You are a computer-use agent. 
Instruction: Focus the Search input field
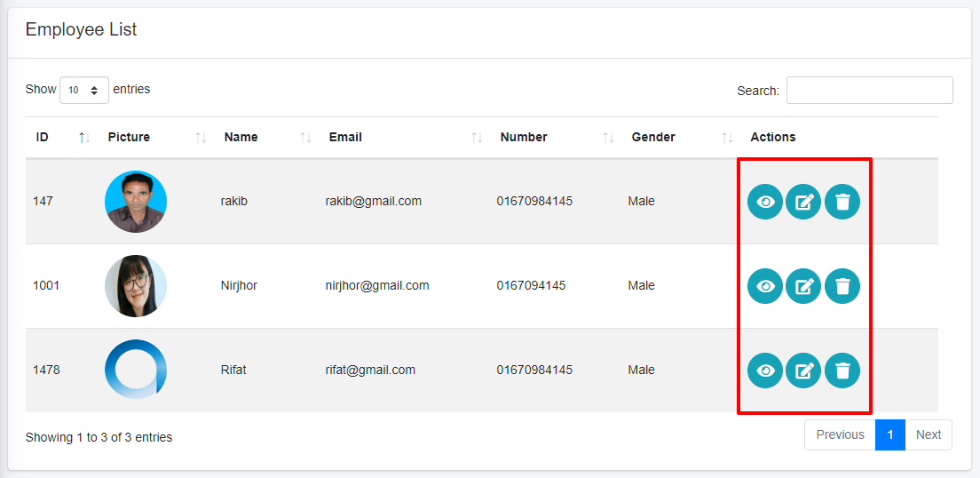point(869,91)
